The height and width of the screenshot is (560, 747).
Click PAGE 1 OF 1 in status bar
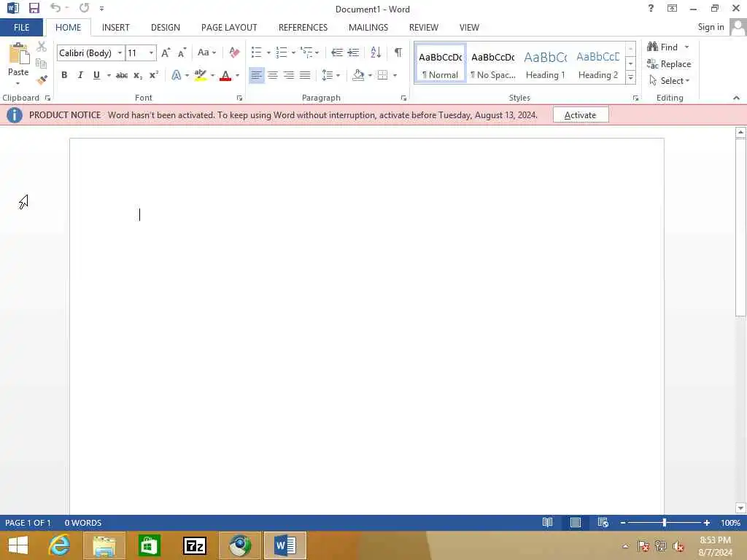pyautogui.click(x=28, y=523)
